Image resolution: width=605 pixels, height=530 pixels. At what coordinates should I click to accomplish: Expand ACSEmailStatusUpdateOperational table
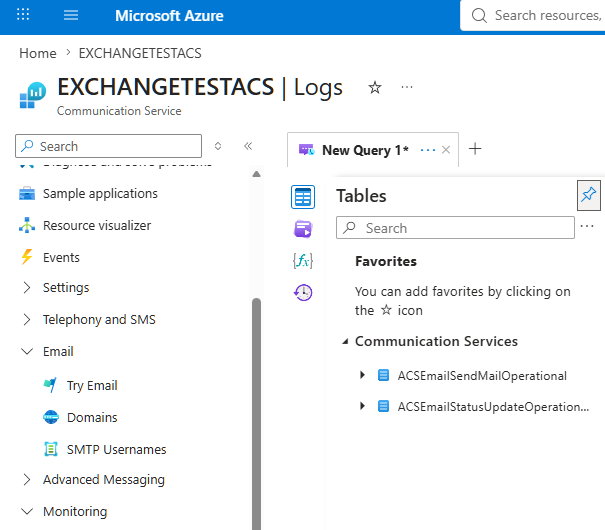[362, 406]
